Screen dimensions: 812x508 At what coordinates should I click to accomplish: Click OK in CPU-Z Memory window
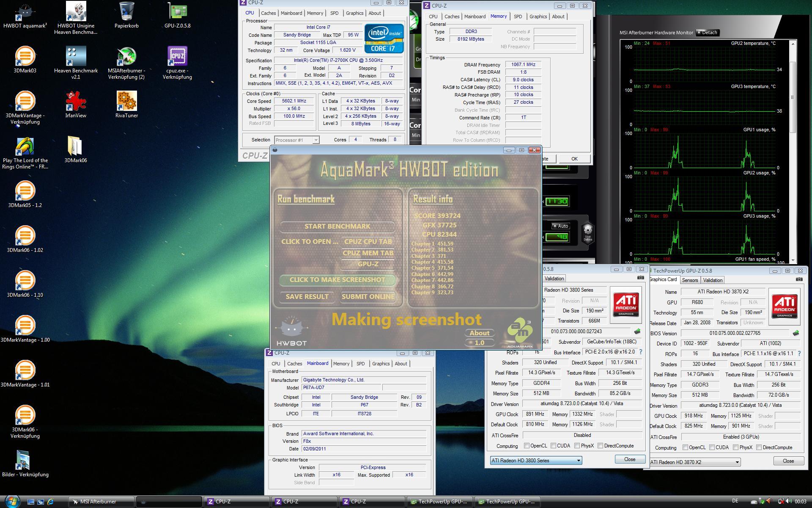coord(574,159)
